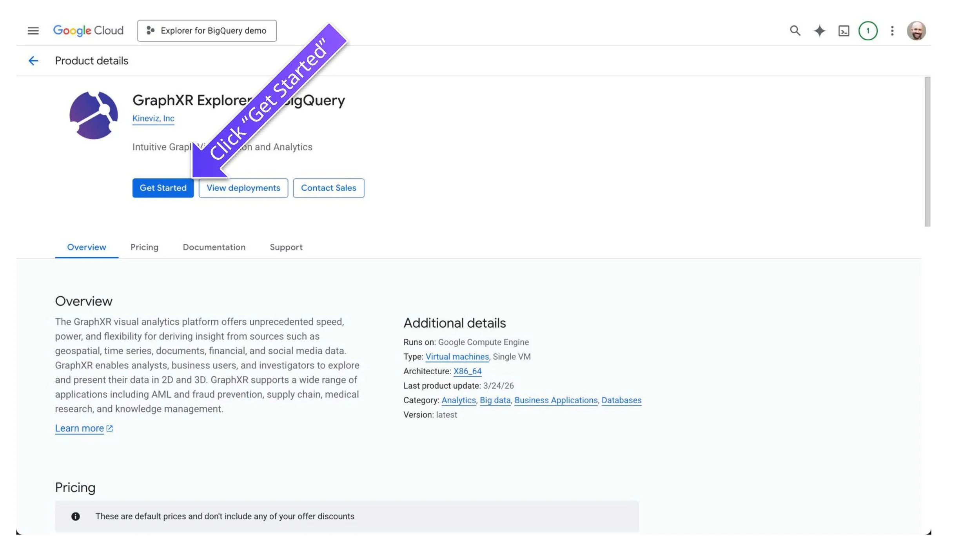The width and height of the screenshot is (980, 551).
Task: Switch to the Documentation tab
Action: [x=214, y=247]
